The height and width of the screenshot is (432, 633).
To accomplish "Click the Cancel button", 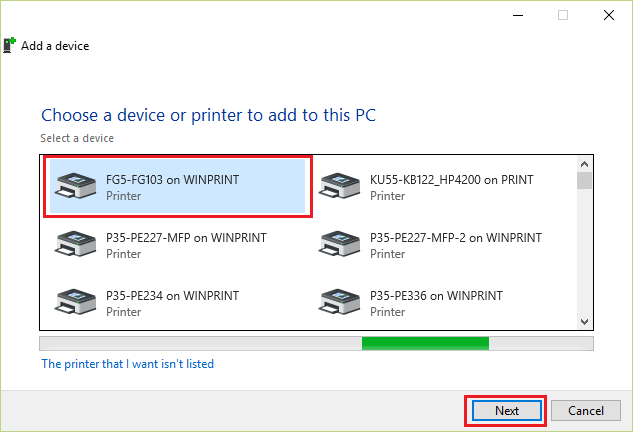I will pos(586,411).
